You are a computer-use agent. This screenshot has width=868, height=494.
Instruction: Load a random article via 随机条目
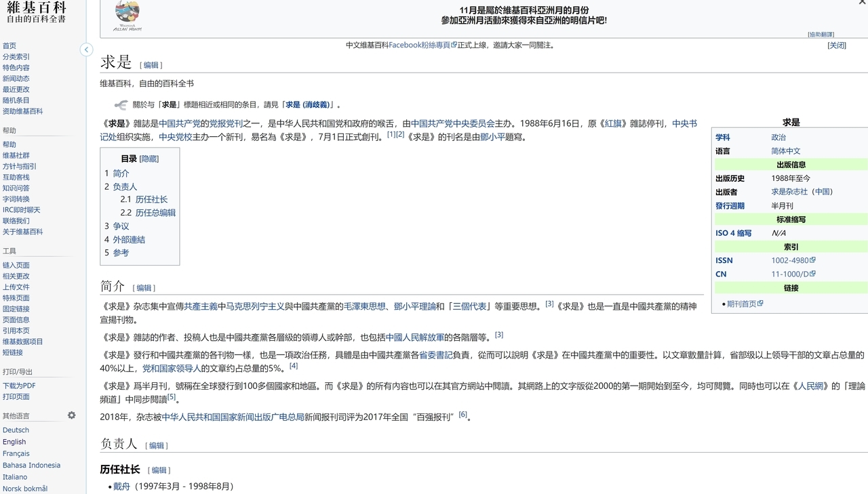coord(16,100)
